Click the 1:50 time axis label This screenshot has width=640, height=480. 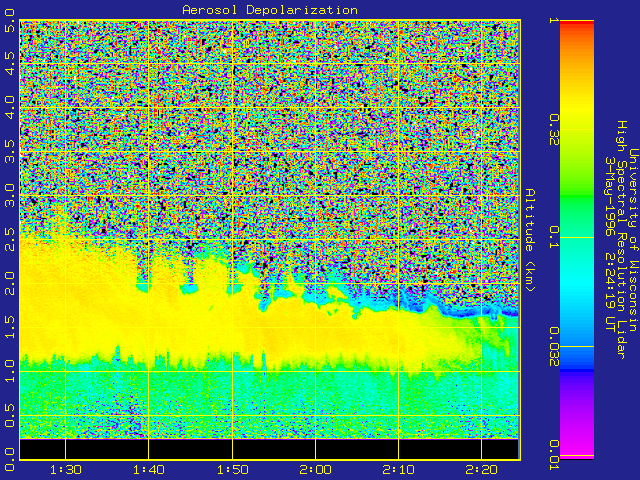coord(232,469)
